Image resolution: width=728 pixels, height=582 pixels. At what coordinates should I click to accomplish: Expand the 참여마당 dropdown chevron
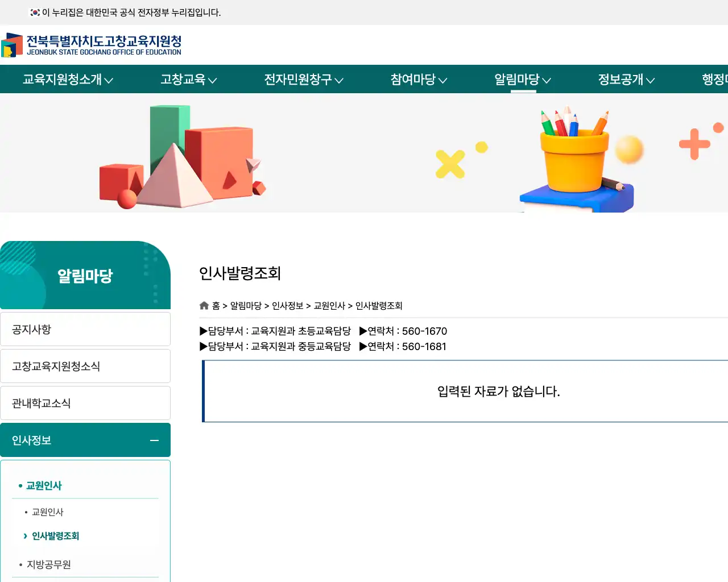444,80
